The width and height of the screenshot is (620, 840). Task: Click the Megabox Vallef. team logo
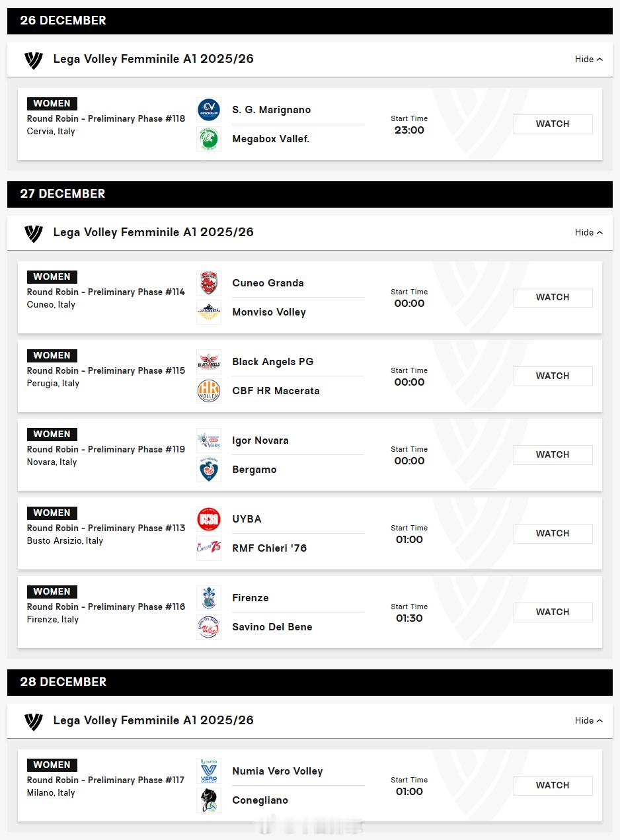209,139
